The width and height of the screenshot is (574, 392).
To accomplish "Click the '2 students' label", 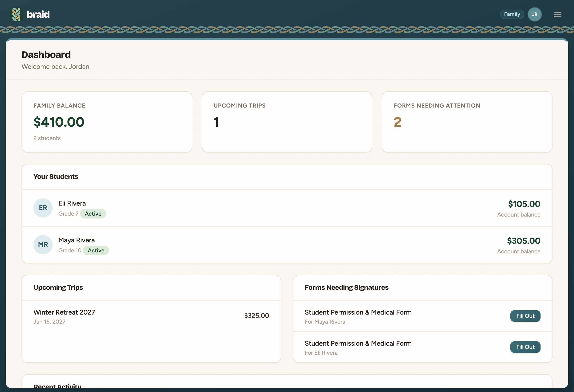I will click(47, 138).
